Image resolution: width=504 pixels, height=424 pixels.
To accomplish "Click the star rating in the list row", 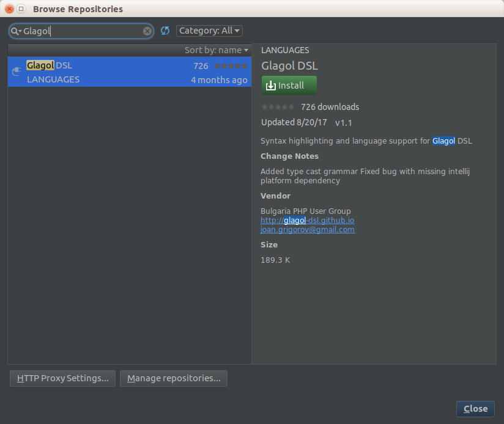I will pyautogui.click(x=231, y=66).
